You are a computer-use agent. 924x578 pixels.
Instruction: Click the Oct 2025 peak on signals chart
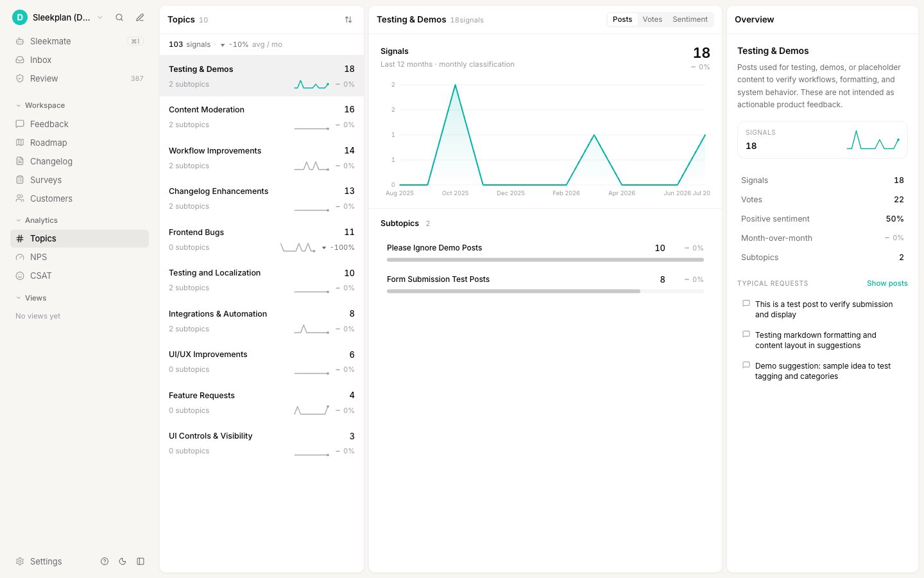[x=455, y=85]
